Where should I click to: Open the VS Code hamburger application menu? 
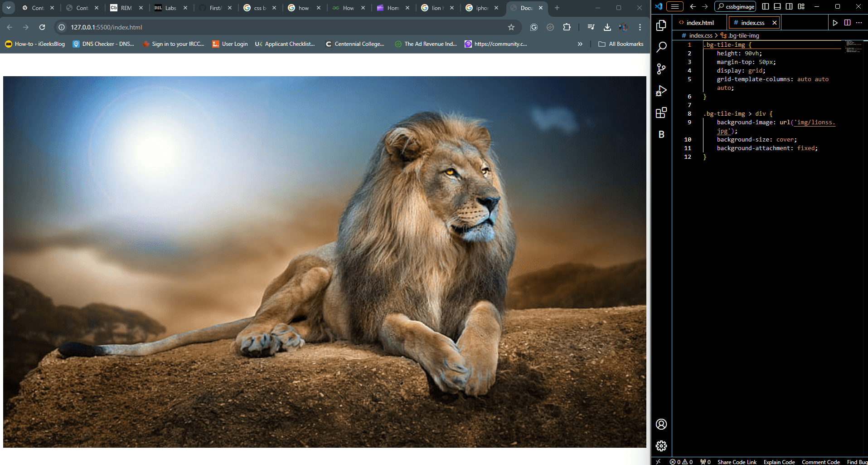(674, 6)
